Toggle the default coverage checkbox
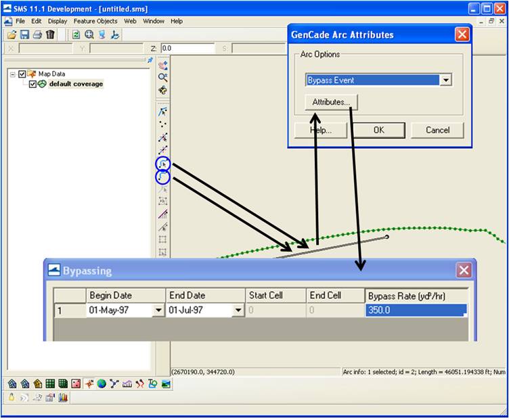 coord(32,85)
